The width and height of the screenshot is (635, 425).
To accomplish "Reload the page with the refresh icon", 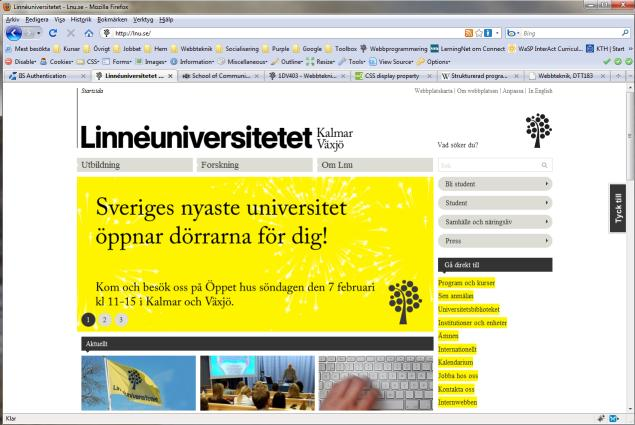I will 53,33.
